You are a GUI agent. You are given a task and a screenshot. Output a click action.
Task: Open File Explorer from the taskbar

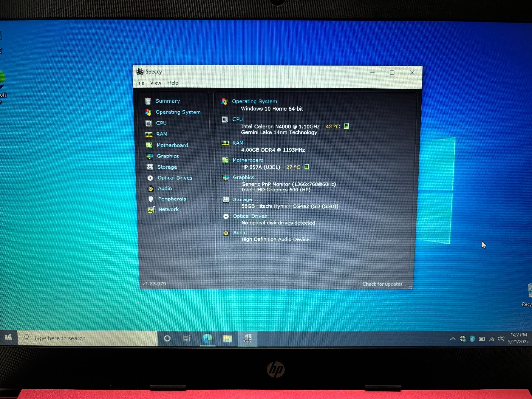pos(227,339)
